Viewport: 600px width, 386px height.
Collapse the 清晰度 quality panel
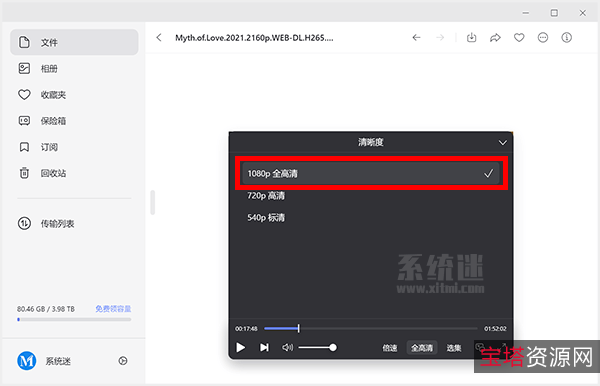coord(502,143)
